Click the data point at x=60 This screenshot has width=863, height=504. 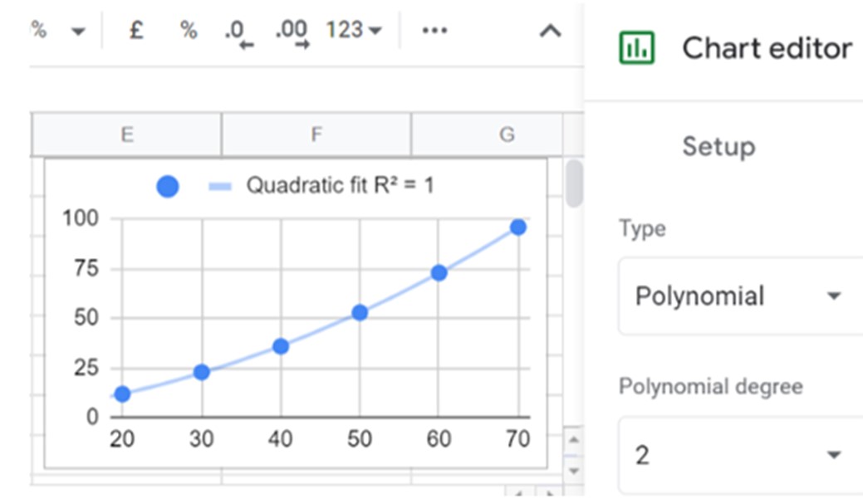[439, 273]
